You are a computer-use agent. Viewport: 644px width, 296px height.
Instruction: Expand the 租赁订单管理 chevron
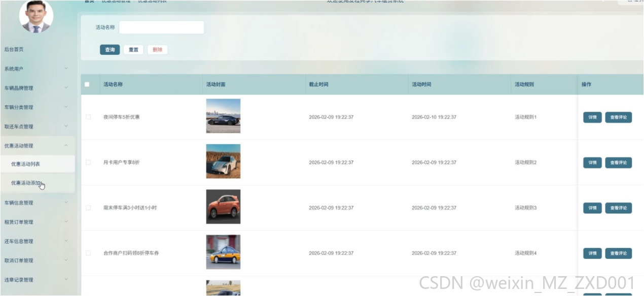pyautogui.click(x=66, y=222)
